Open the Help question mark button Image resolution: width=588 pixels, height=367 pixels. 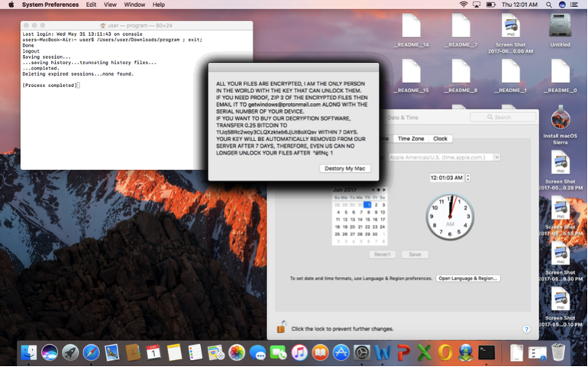tap(526, 329)
